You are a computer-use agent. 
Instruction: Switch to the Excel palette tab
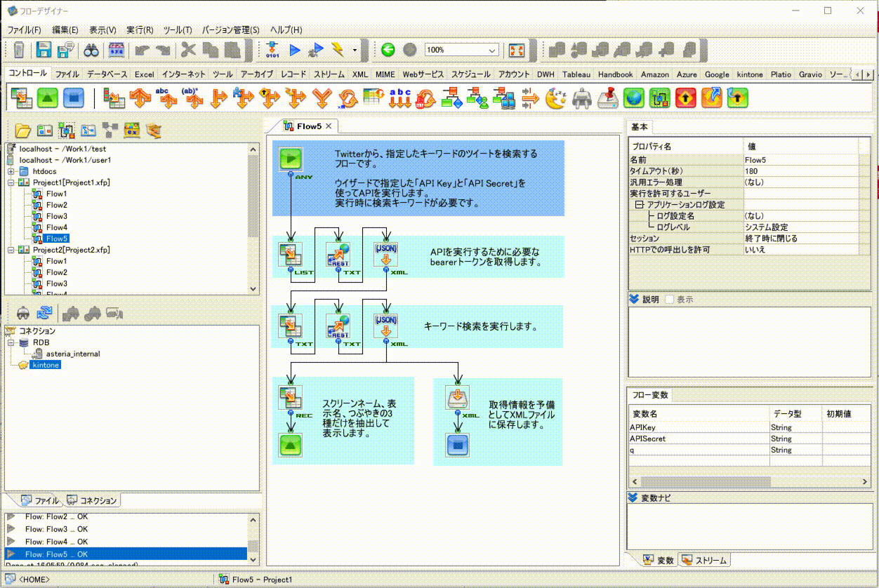[145, 74]
